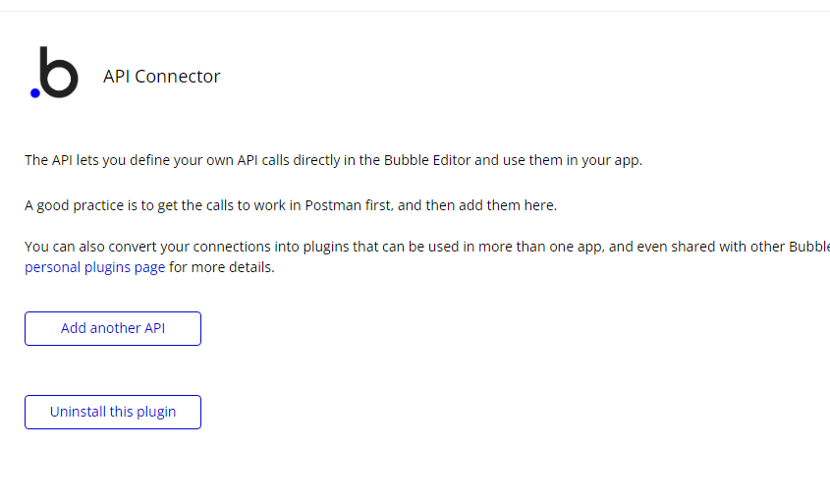Click the letter b in the logo
The height and width of the screenshot is (504, 830).
coord(59,74)
